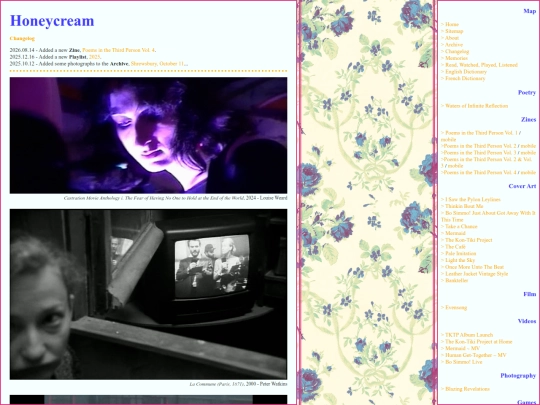Open Bo Simmo! Live video link

tap(464, 362)
